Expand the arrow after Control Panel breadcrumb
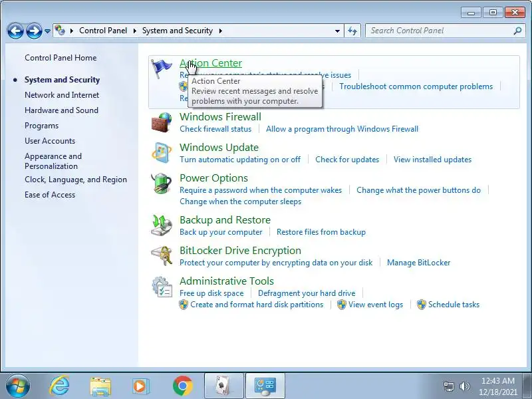The height and width of the screenshot is (399, 532). pyautogui.click(x=135, y=31)
